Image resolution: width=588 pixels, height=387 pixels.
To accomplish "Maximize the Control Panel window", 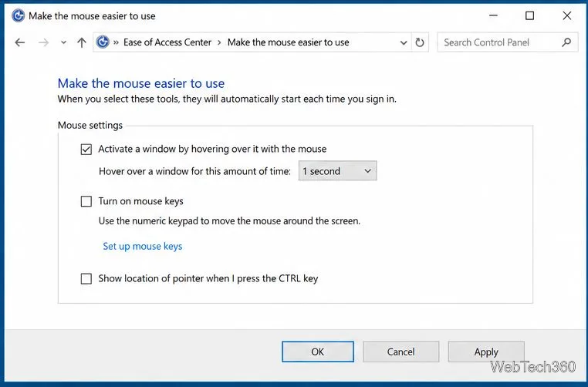I will pyautogui.click(x=529, y=15).
